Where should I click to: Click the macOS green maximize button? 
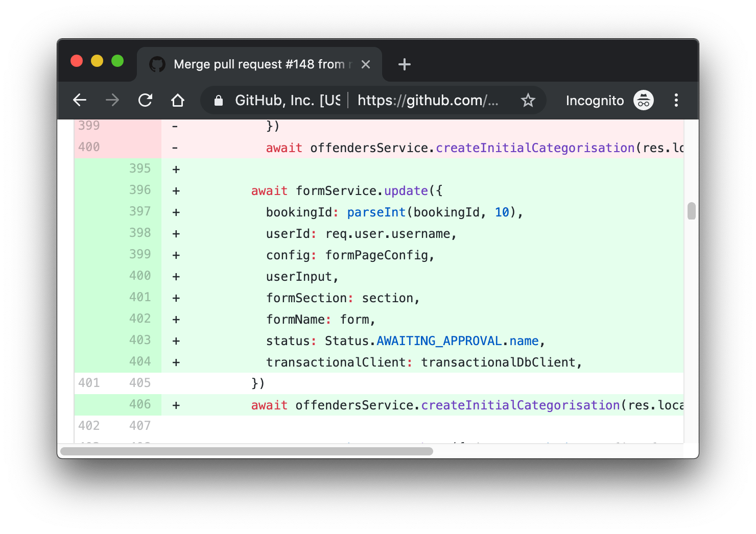pyautogui.click(x=117, y=61)
